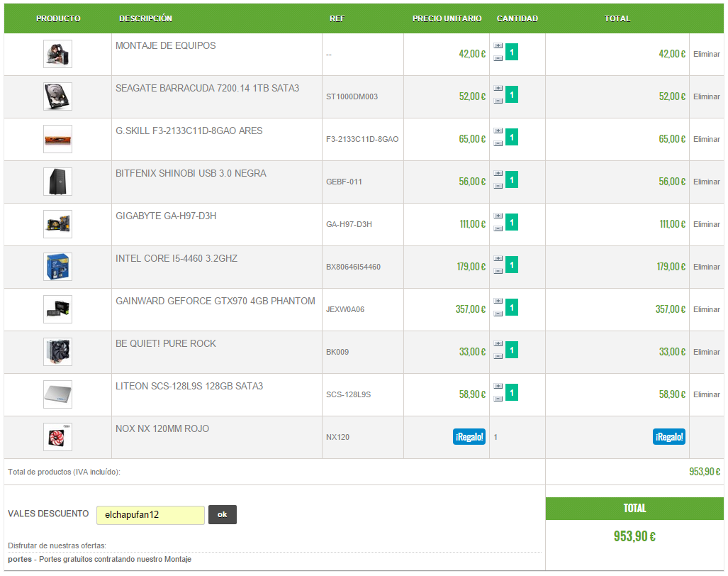Open GAINWARD GEFORCE GTX970 4GB PHANTOM product
The image size is (728, 576).
pyautogui.click(x=215, y=301)
